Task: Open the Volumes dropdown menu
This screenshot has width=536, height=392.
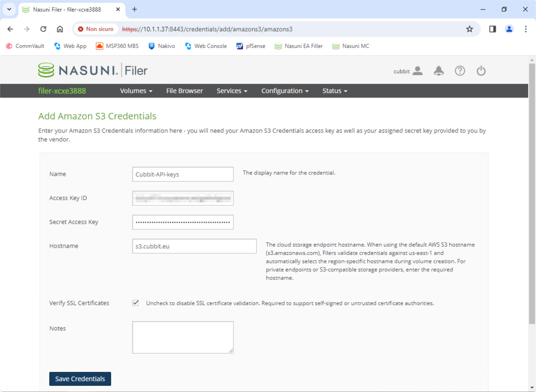Action: click(x=136, y=91)
